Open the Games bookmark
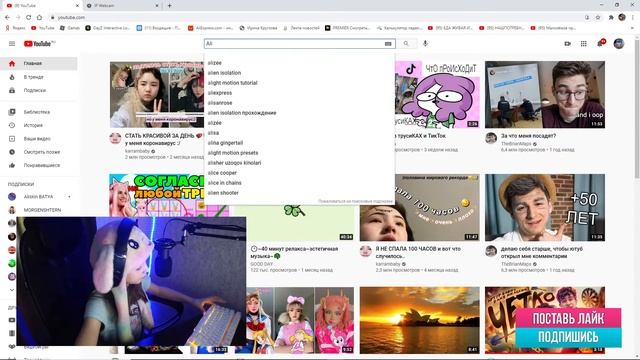 click(x=70, y=28)
